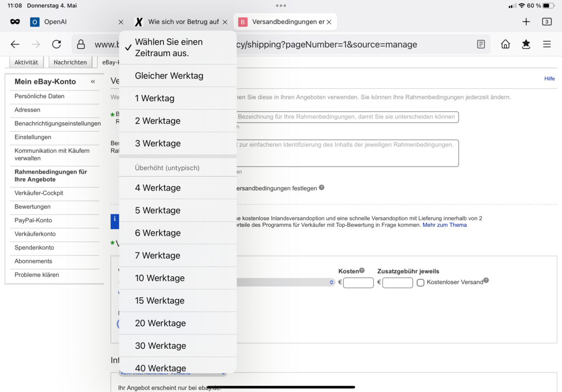Go to the home page icon
Screen dimensions: 562x392
coord(505,44)
